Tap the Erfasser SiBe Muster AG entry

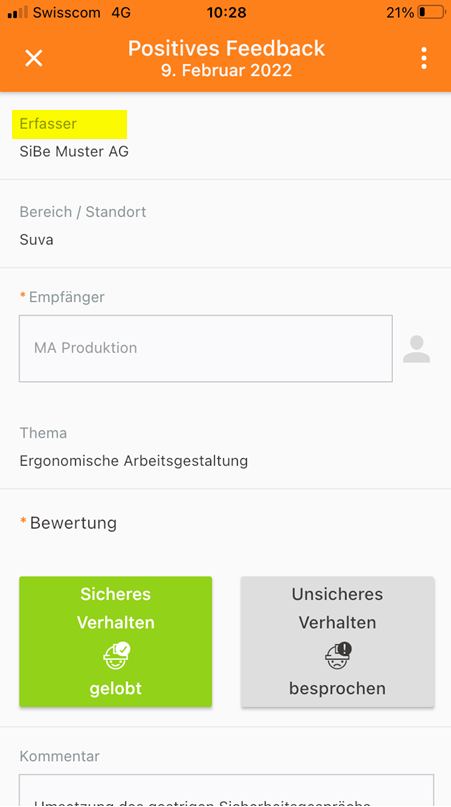click(x=226, y=138)
